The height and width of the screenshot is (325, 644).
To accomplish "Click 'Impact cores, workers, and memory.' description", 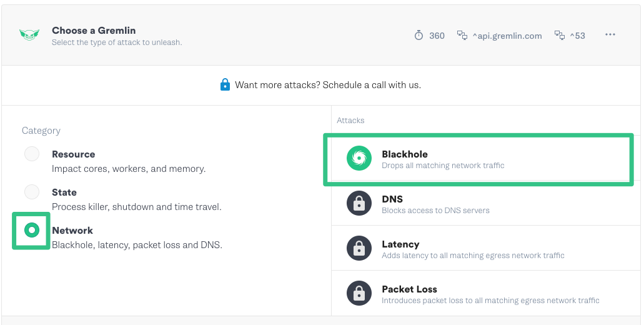I will 129,169.
